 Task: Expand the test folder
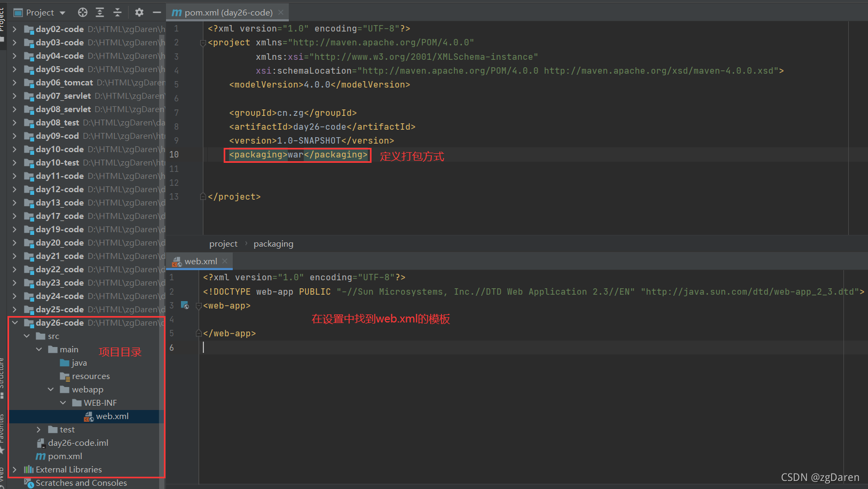[x=38, y=430]
